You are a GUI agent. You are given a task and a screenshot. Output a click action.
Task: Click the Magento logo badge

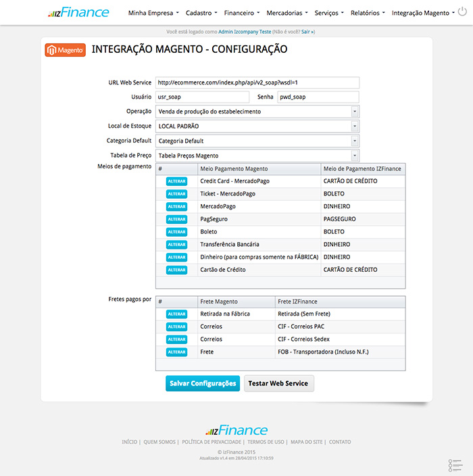tap(66, 50)
